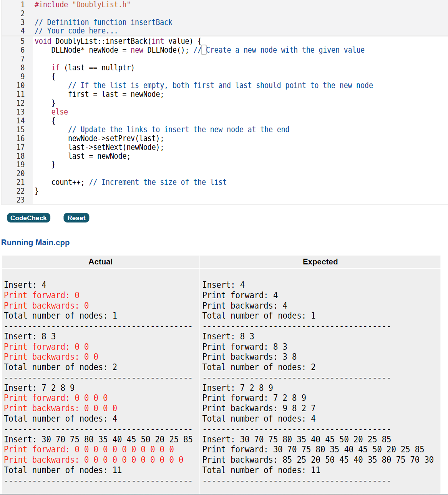
Task: Click line number 5 in the gutter
Action: click(22, 41)
